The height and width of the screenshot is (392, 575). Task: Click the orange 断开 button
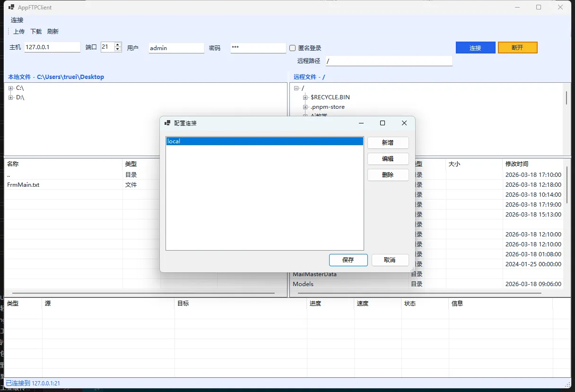[517, 48]
